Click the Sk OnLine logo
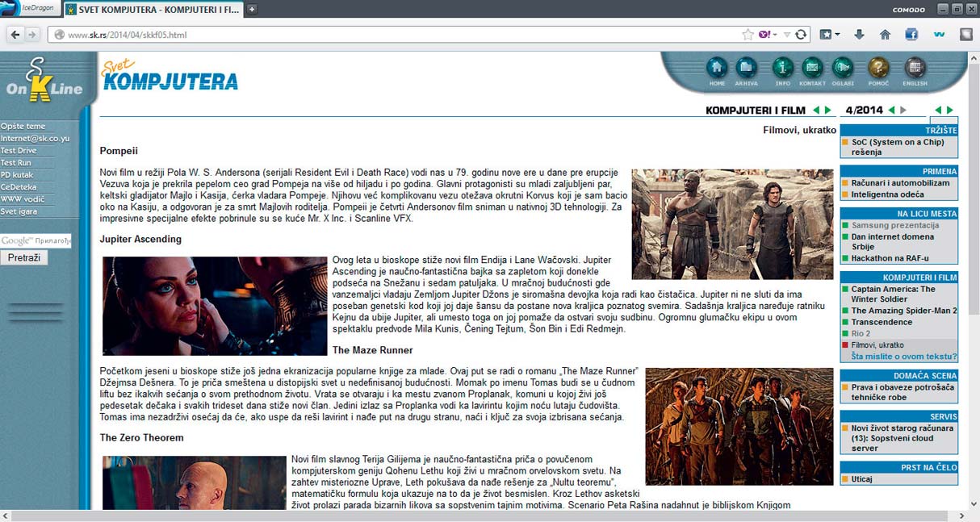Viewport: 980px width, 522px height. tap(44, 81)
